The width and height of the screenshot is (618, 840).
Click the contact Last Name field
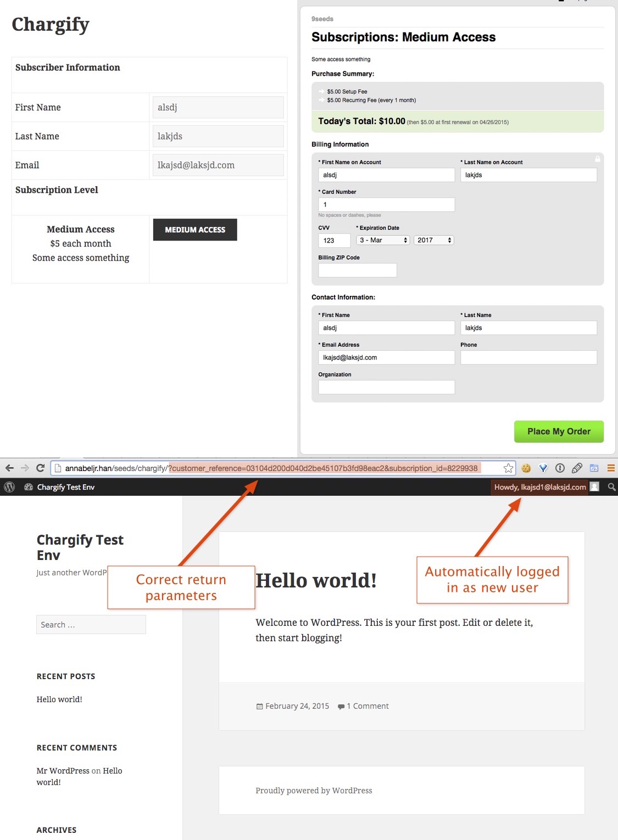coord(528,328)
